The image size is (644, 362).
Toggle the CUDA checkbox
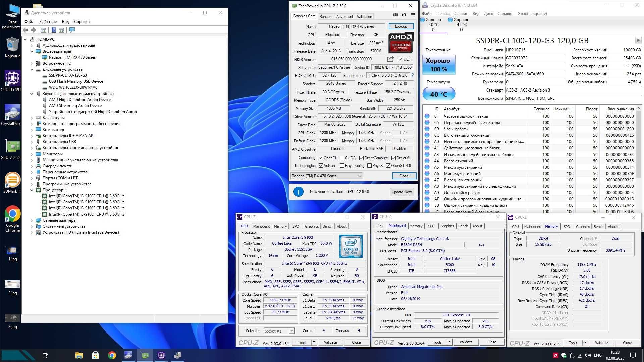pyautogui.click(x=342, y=158)
